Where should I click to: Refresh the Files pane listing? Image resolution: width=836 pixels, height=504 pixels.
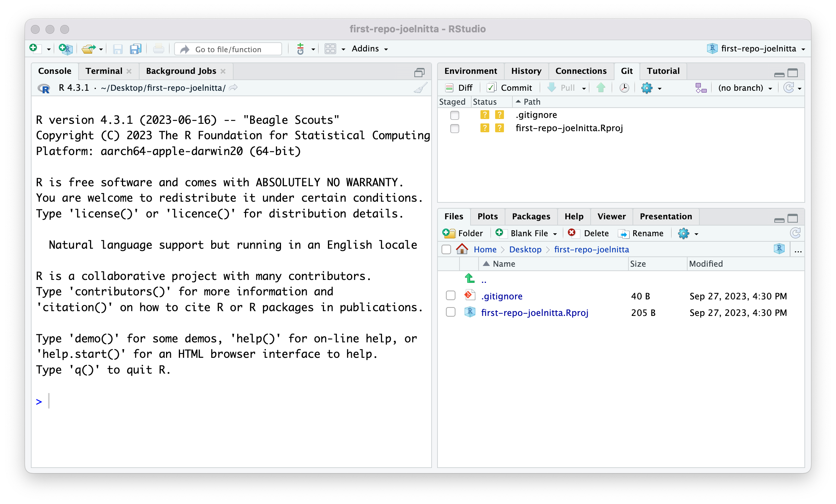tap(795, 233)
